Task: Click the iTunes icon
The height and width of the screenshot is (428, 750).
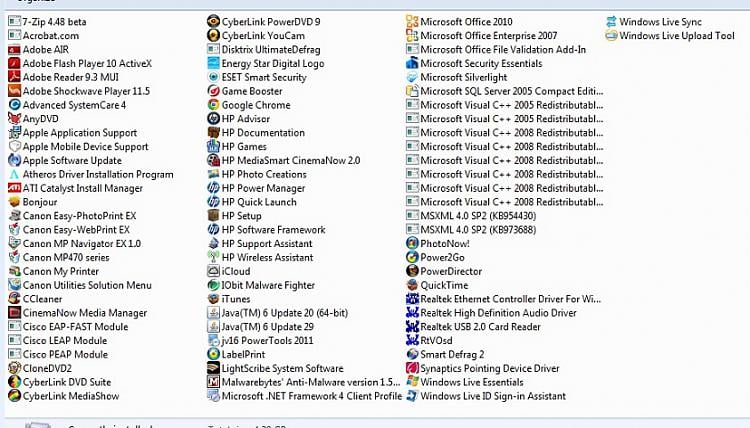Action: pos(213,299)
